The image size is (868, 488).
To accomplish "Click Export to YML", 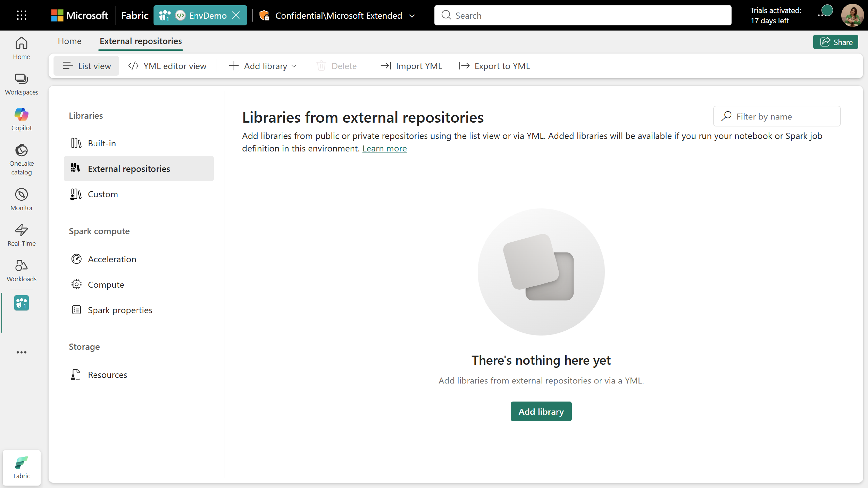I will (494, 66).
